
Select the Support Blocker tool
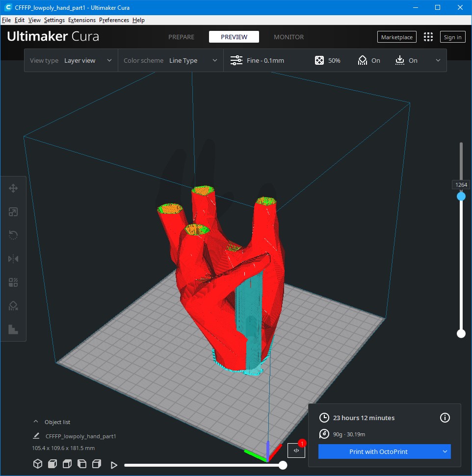(x=13, y=306)
